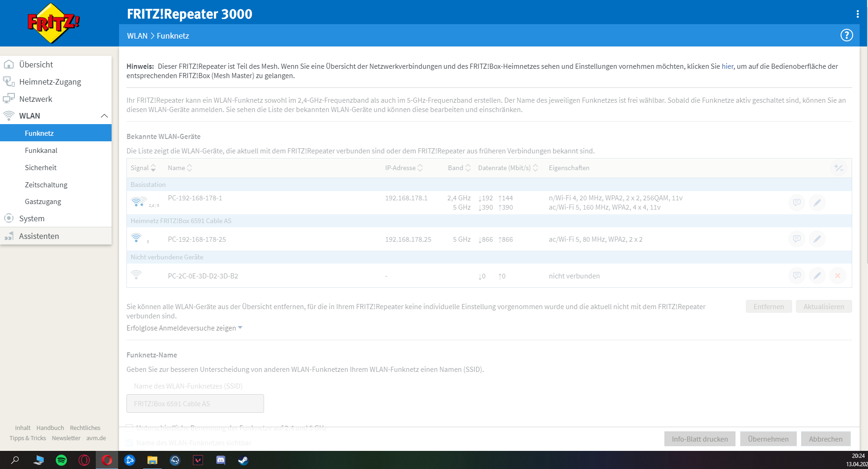Open the avm.de footer link
This screenshot has height=469, width=868.
tap(96, 438)
